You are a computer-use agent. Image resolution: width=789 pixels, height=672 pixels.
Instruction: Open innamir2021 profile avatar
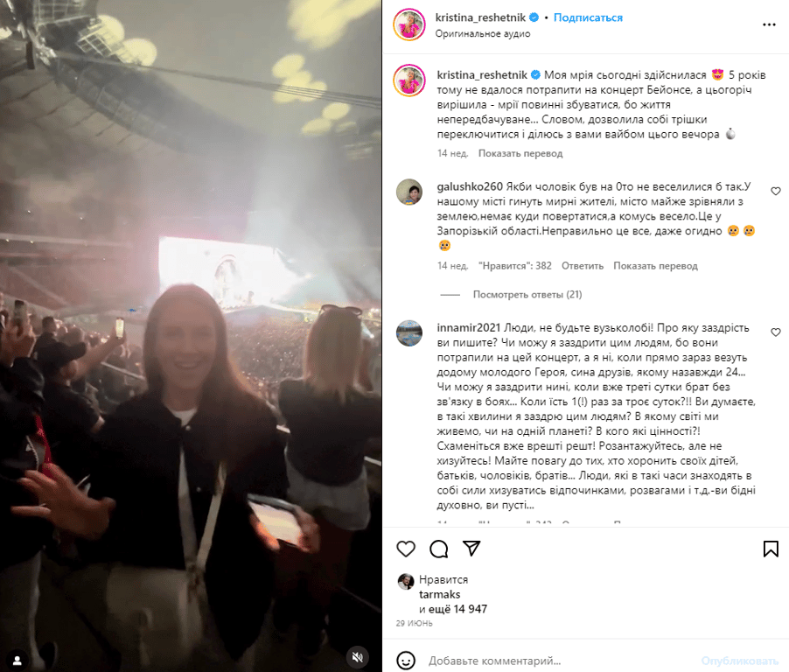(409, 333)
